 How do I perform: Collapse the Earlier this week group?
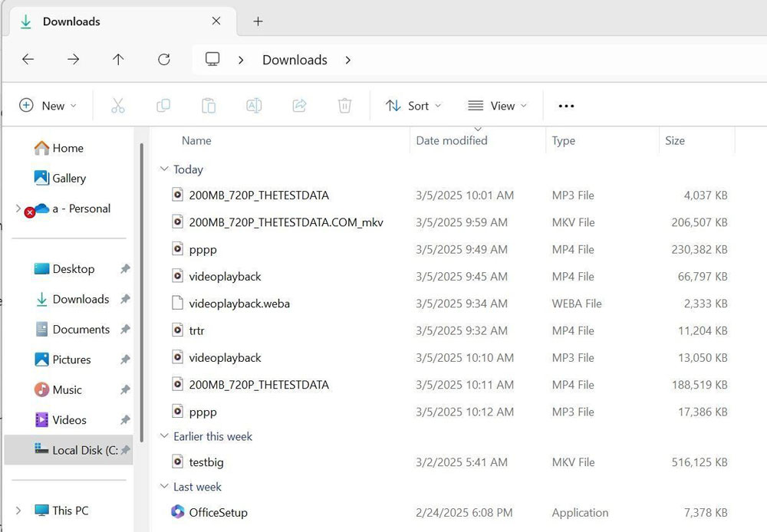click(164, 436)
